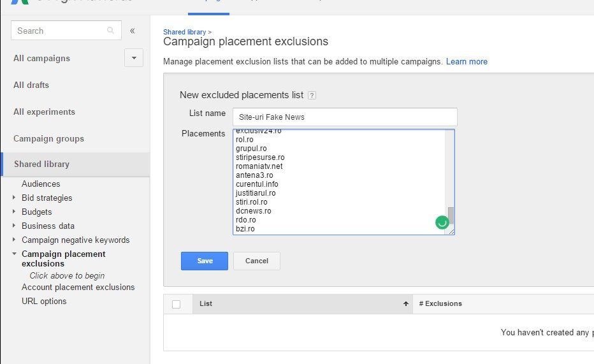Collapse Campaign placement exclusions tree item
The image size is (594, 364).
[14, 254]
